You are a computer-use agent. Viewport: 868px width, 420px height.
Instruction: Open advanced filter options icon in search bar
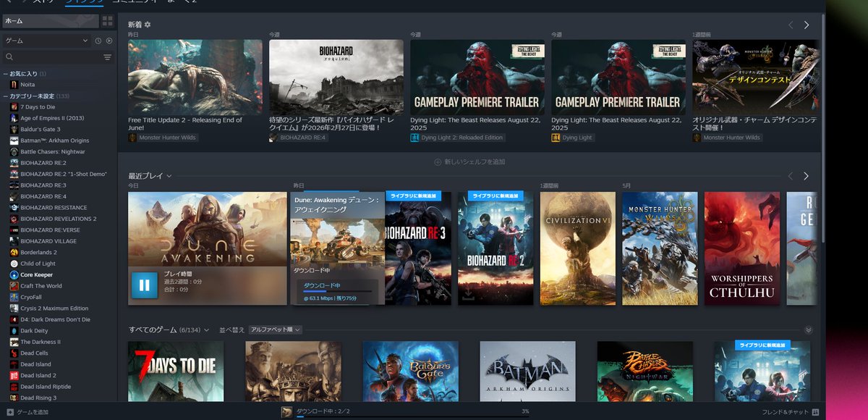pyautogui.click(x=108, y=57)
